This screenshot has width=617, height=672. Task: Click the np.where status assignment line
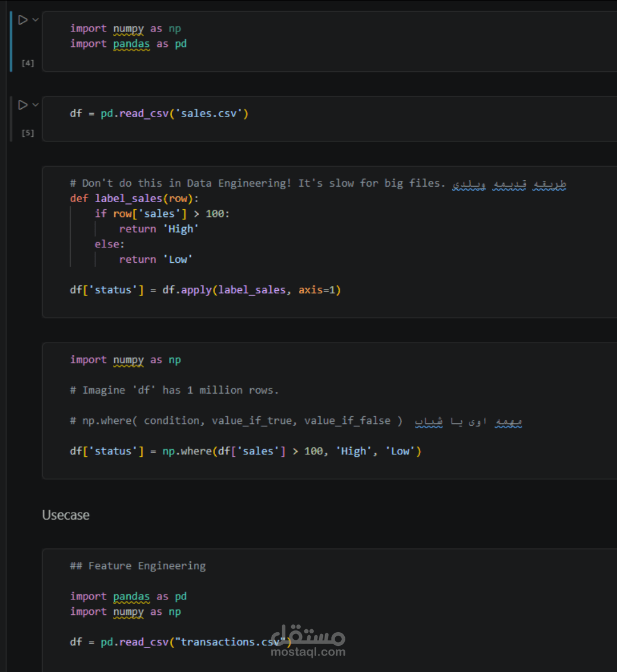pos(245,451)
